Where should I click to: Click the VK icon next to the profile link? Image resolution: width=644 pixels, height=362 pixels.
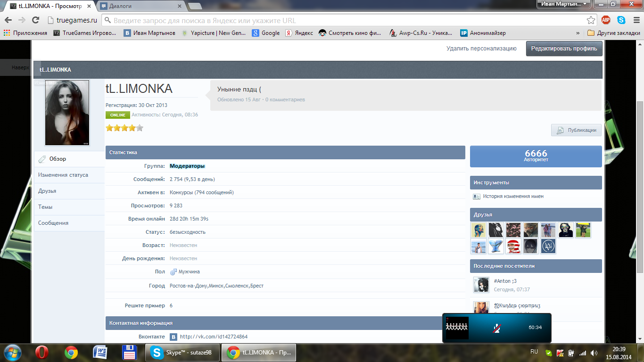click(173, 337)
